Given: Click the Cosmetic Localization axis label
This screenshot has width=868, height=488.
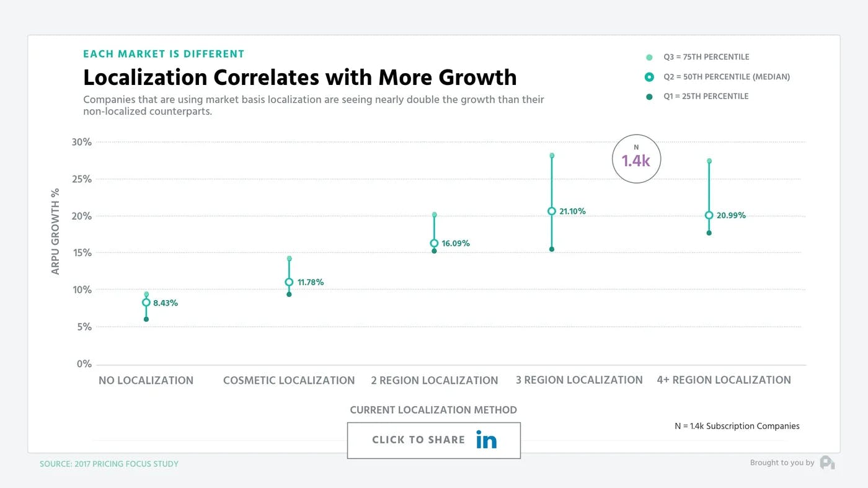Looking at the screenshot, I should coord(289,380).
